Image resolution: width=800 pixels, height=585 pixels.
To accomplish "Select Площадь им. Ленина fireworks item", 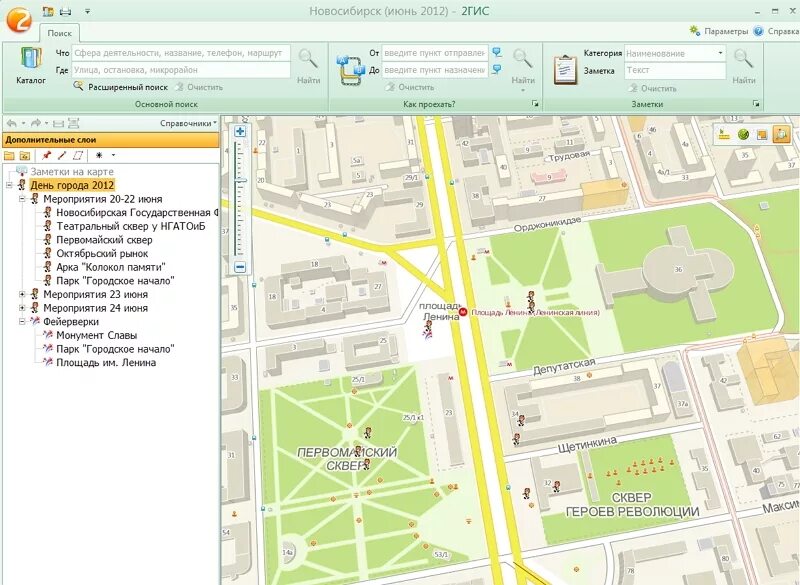I will tap(106, 363).
